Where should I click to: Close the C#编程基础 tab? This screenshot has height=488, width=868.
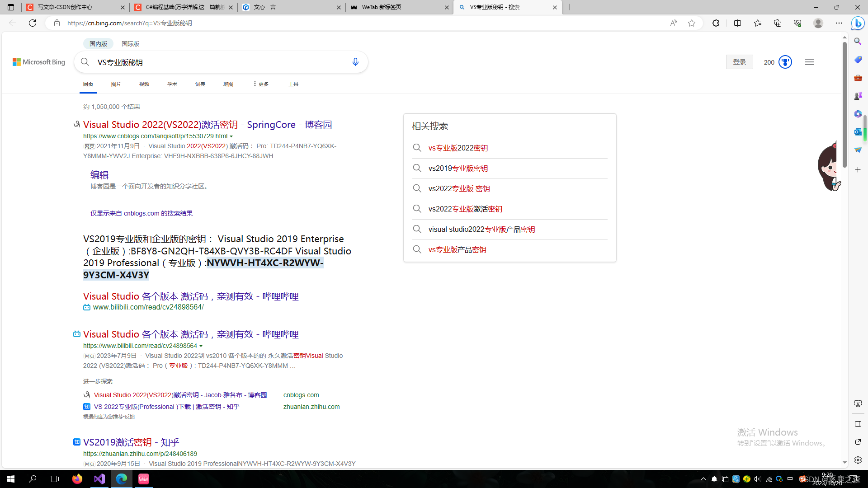click(231, 7)
